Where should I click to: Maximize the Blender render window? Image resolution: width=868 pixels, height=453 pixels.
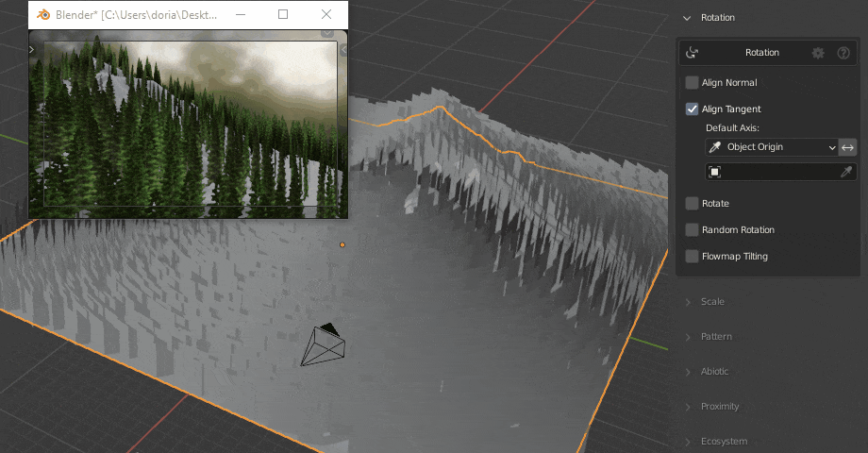[283, 14]
